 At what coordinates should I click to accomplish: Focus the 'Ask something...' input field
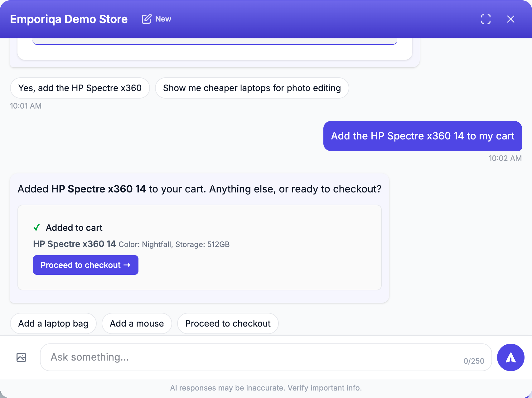266,357
